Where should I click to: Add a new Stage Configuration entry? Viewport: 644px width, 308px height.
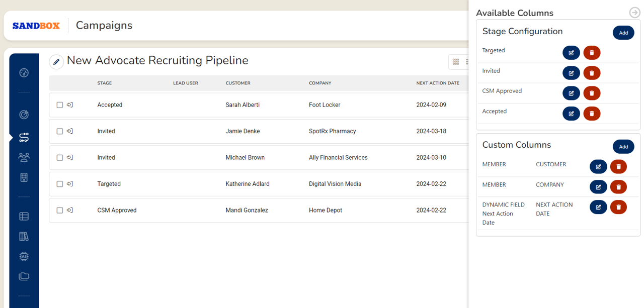tap(623, 33)
